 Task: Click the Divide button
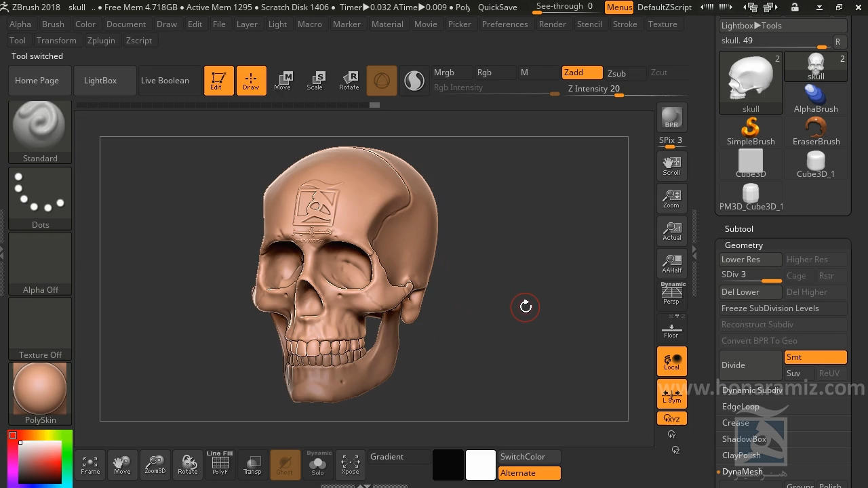coord(751,365)
